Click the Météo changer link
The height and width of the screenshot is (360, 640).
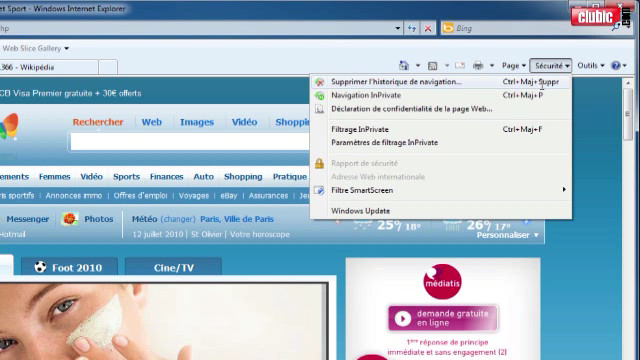tap(178, 219)
